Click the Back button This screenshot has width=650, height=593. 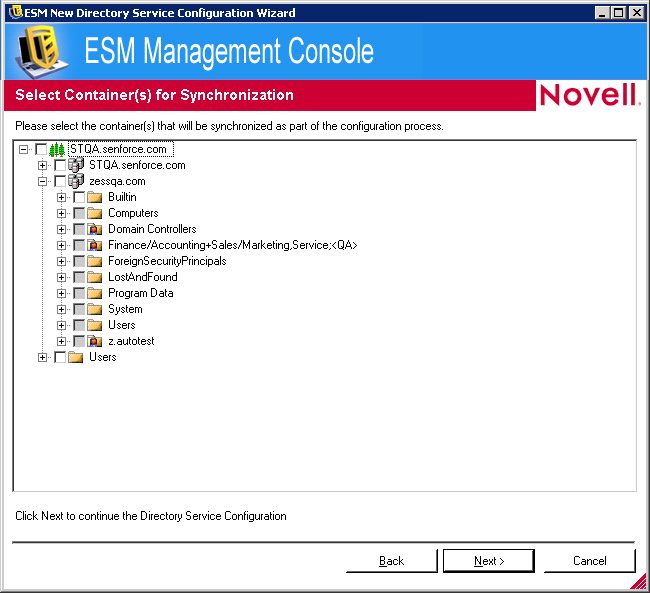click(x=392, y=561)
